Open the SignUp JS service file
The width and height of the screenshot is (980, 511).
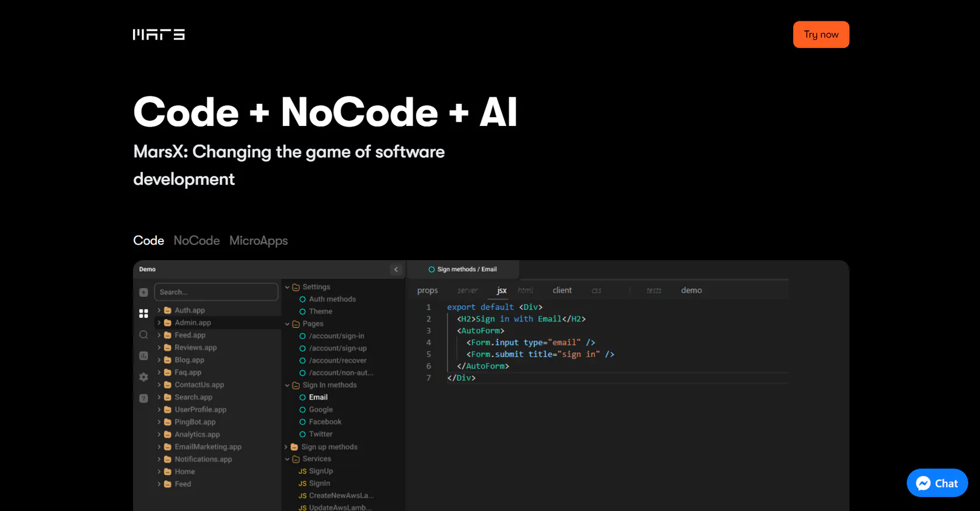click(320, 471)
